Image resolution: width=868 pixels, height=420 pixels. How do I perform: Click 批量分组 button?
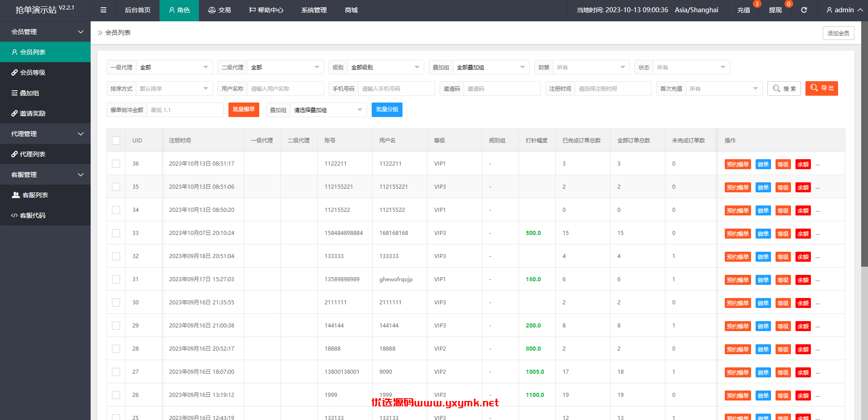point(387,109)
